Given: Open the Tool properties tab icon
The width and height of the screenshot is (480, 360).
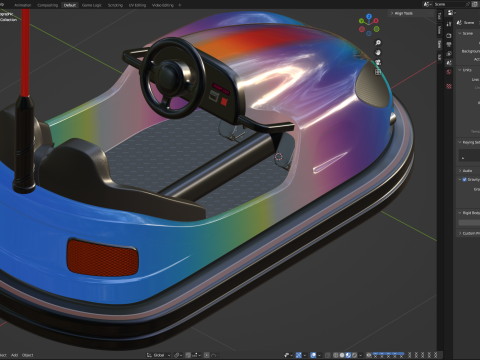Looking at the screenshot, I should (x=449, y=24).
